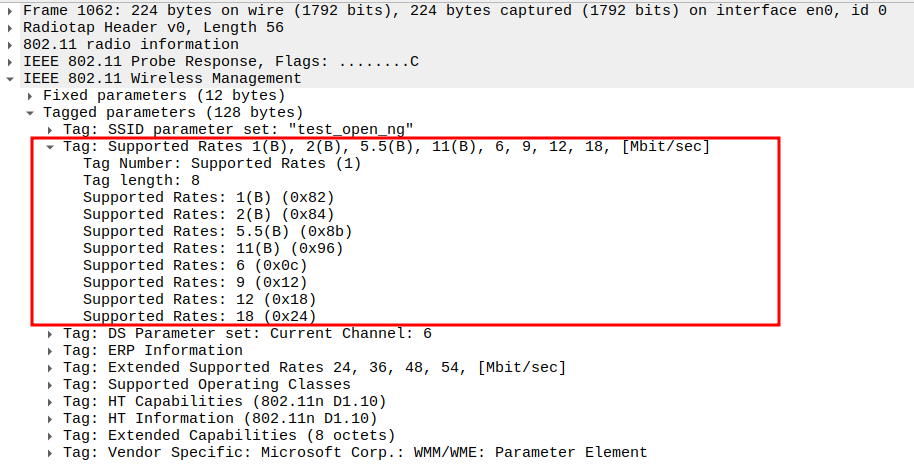Collapse Tagged parameters (128 bytes)
This screenshot has width=914, height=466.
[31, 113]
